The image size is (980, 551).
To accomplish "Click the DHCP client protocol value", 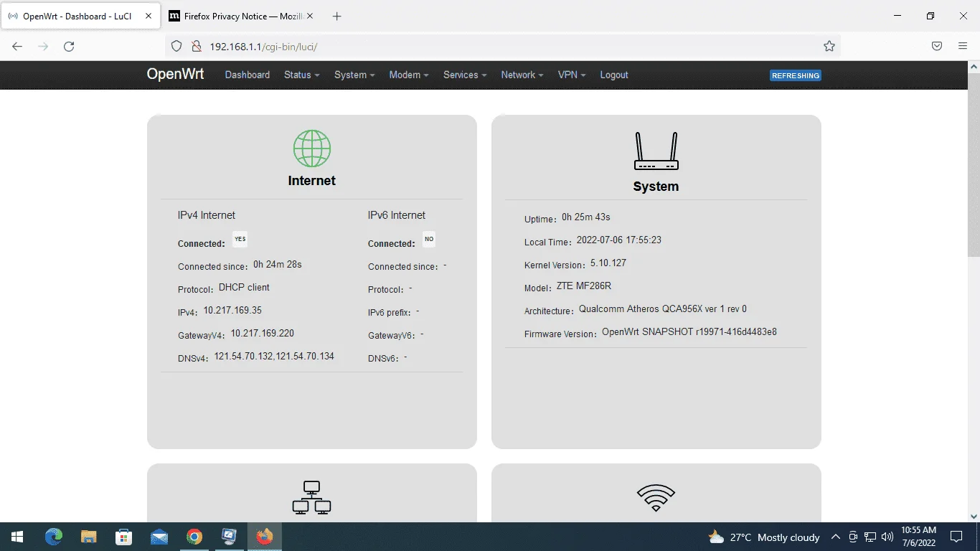I will coord(245,288).
